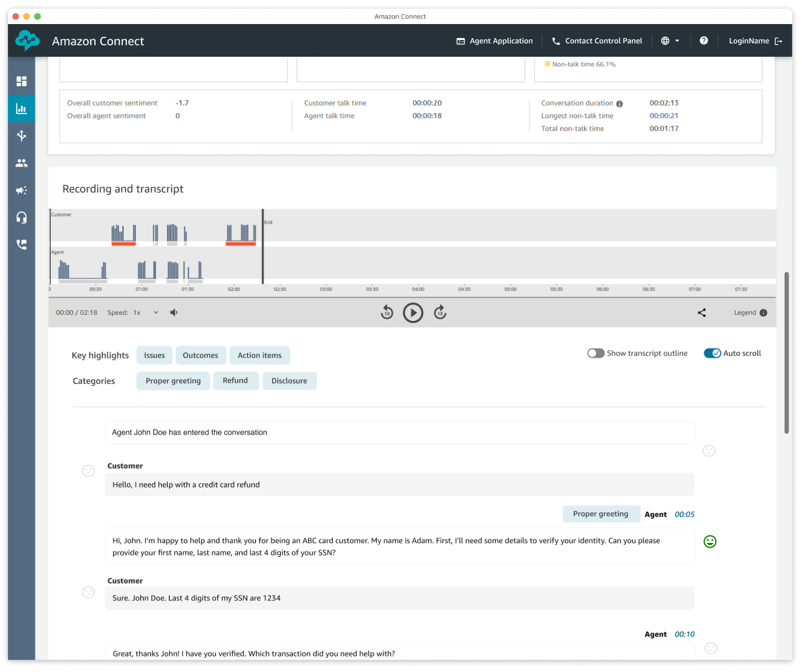Open the Routing sidebar icon
This screenshot has width=802, height=672.
21,135
